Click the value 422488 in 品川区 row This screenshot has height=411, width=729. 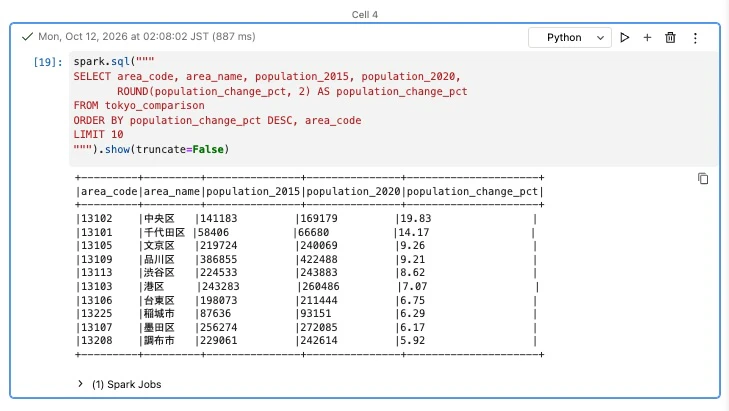319,259
